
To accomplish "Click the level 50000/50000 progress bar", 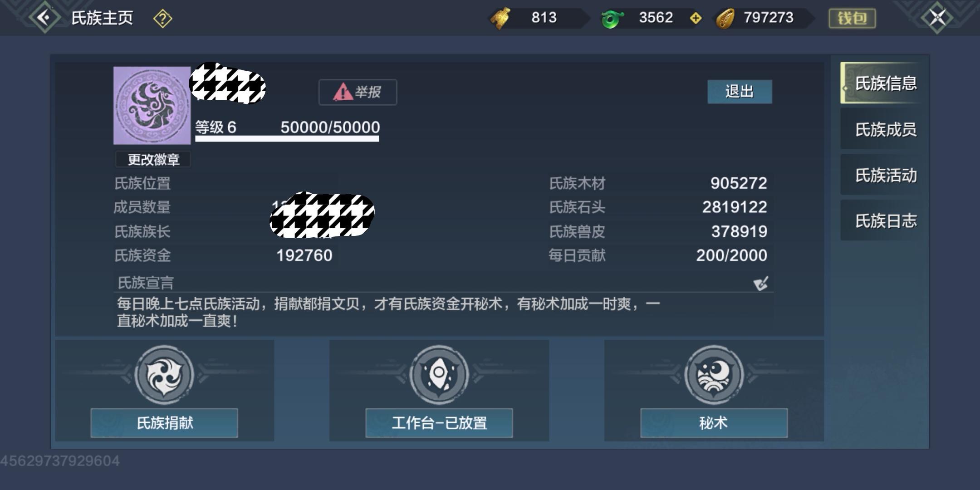I will click(287, 138).
